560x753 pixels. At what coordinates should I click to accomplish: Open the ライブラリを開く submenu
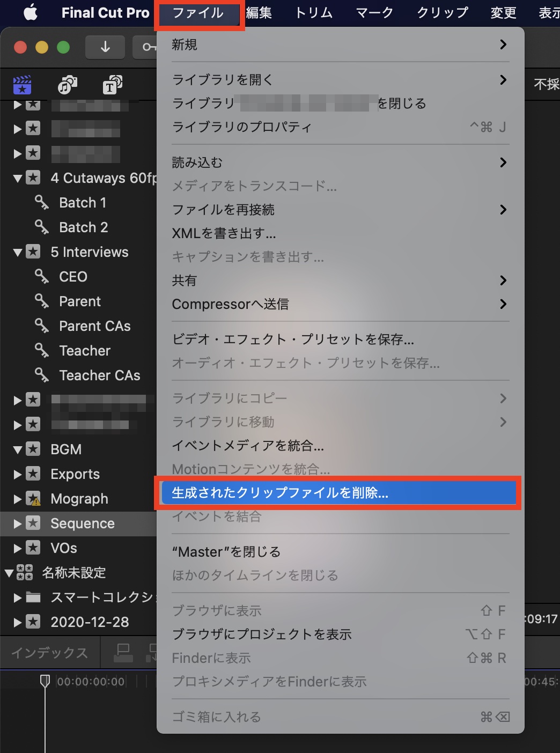point(340,80)
